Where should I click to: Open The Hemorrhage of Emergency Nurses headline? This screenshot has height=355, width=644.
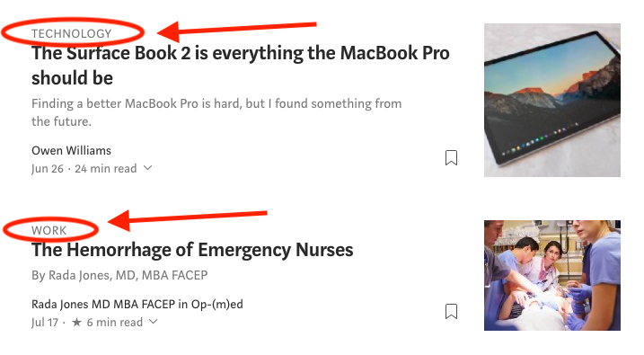tap(192, 250)
